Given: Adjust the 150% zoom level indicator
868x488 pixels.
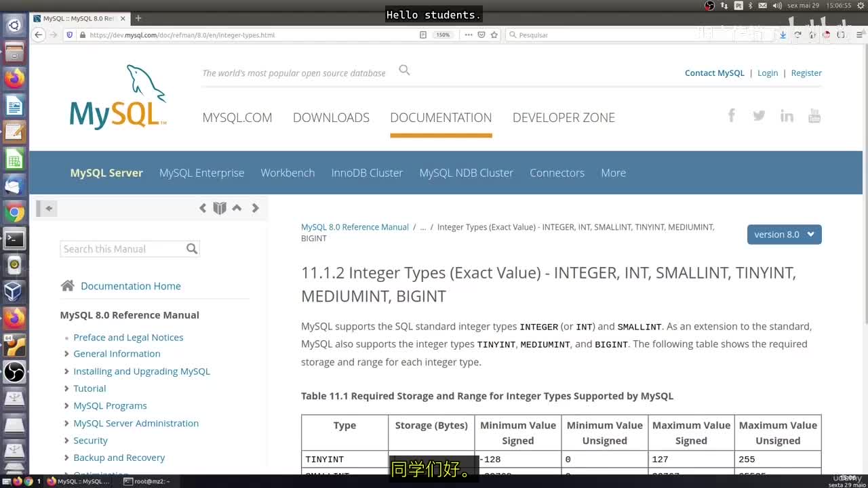Looking at the screenshot, I should click(443, 35).
